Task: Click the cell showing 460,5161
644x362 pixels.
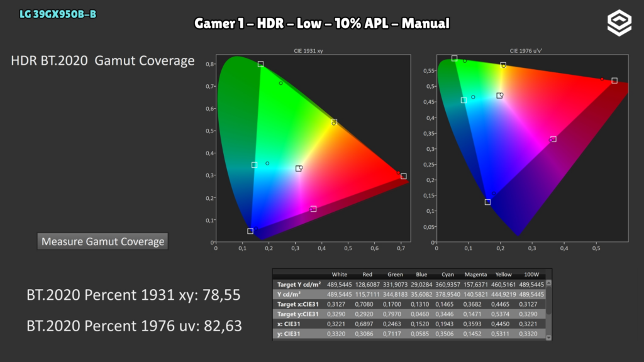Action: 504,285
